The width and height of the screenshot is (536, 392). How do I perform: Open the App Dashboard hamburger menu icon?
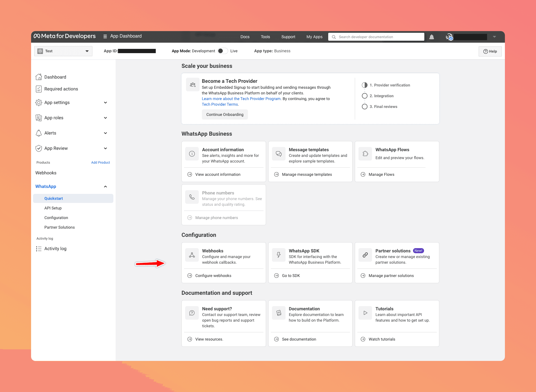click(x=105, y=36)
